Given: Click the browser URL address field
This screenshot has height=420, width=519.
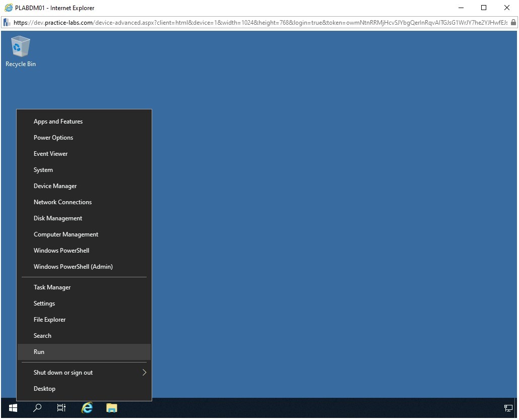Looking at the screenshot, I should (x=252, y=23).
